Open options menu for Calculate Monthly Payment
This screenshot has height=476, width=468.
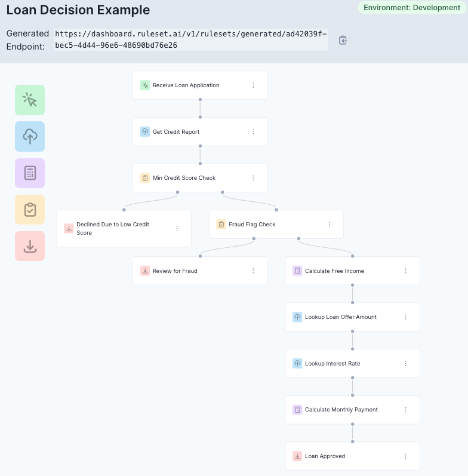pos(405,410)
